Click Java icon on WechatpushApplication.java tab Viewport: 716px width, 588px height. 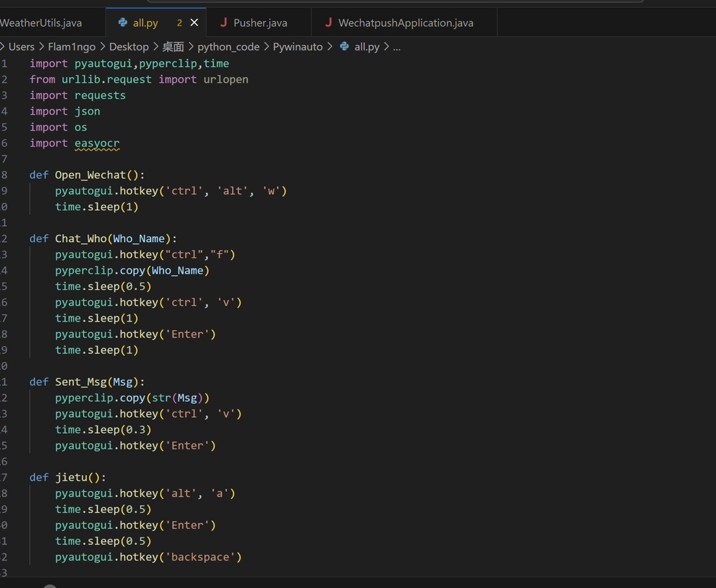328,23
